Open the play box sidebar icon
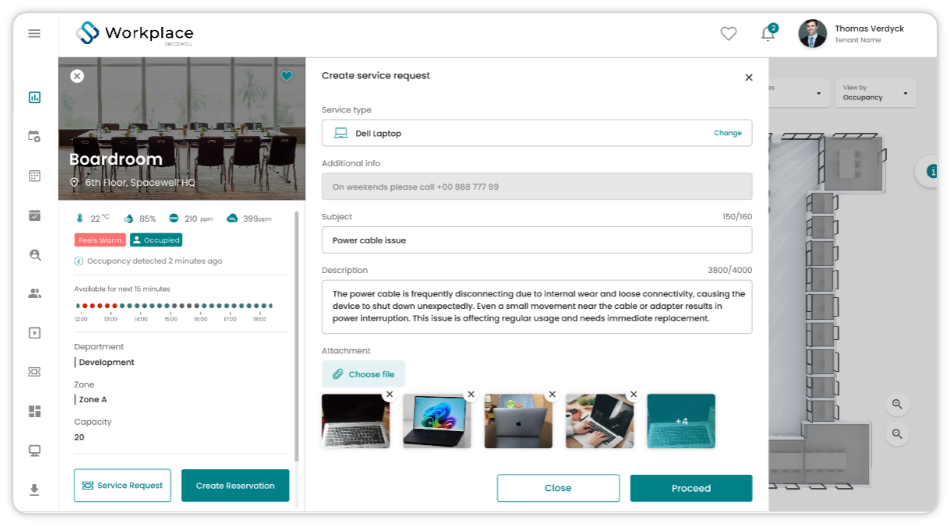Image resolution: width=950 pixels, height=526 pixels. [35, 333]
